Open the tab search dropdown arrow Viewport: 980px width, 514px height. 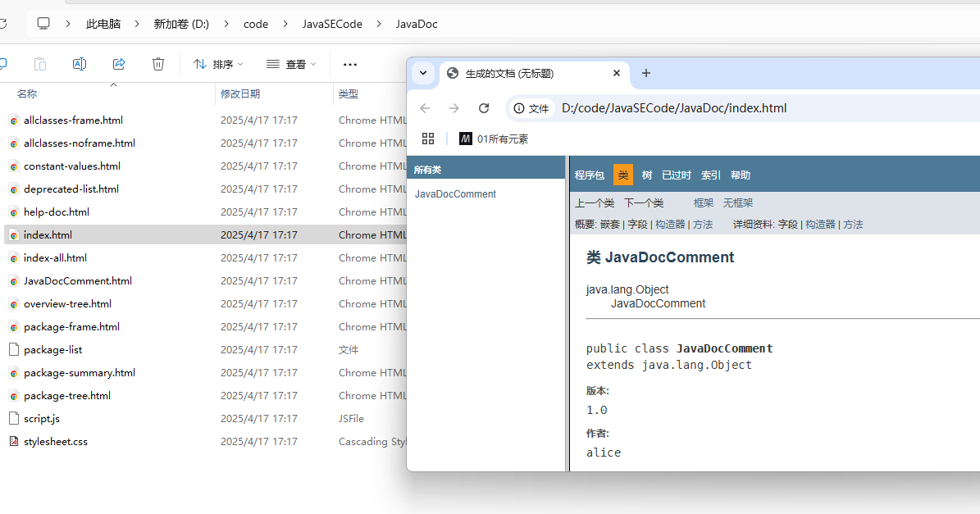pyautogui.click(x=423, y=73)
